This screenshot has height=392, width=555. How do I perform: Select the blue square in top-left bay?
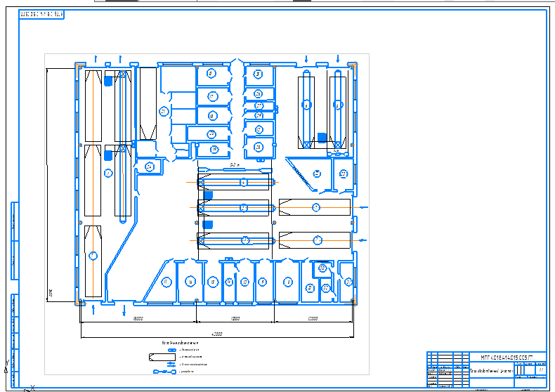tap(108, 81)
